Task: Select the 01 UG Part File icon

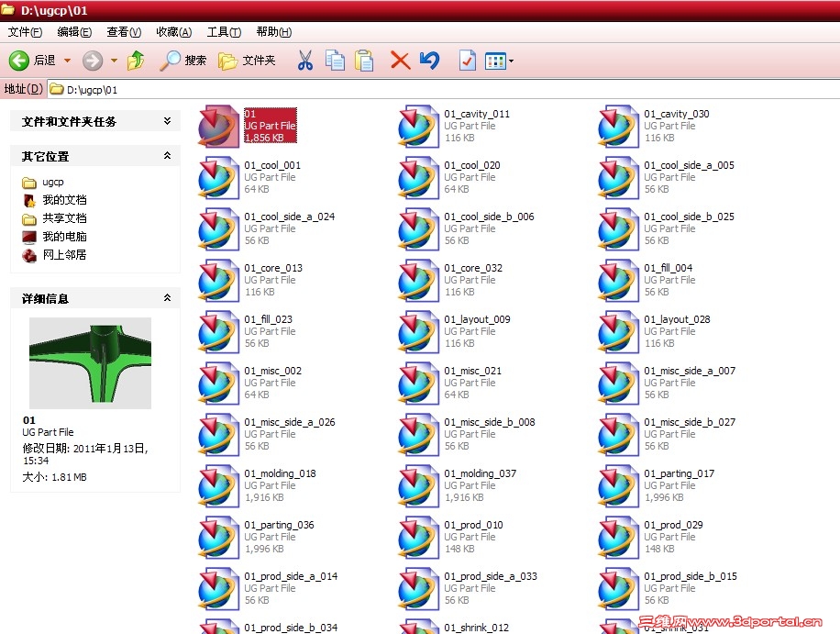Action: tap(218, 126)
